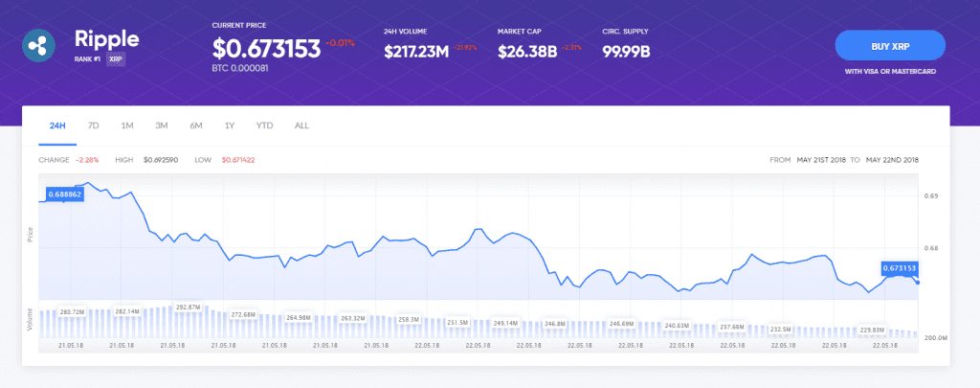
Task: Click the 264.98M volume label
Action: [x=299, y=317]
